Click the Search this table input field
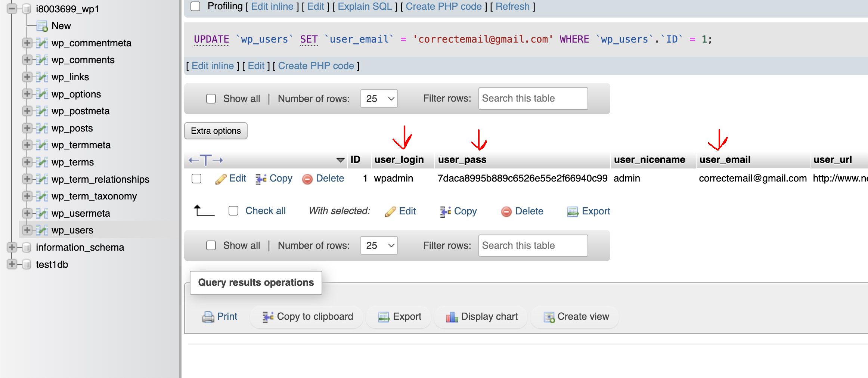The image size is (868, 378). coord(533,98)
